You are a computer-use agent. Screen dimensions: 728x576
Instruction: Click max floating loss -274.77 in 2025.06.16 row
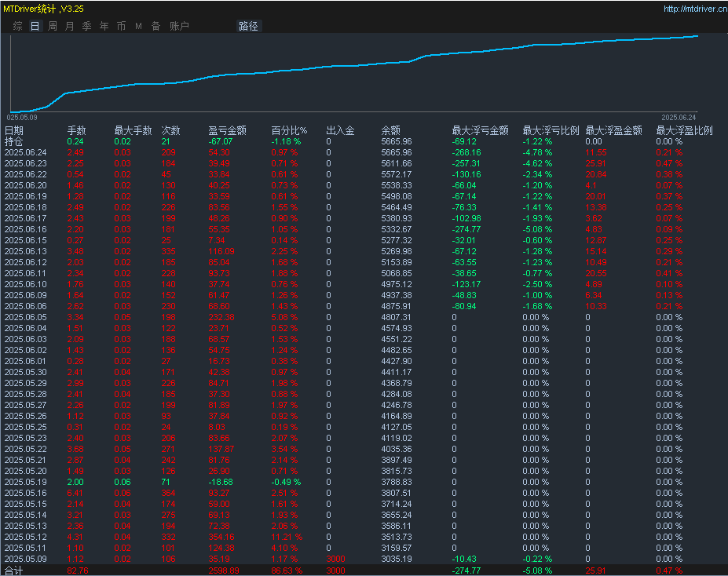point(466,230)
